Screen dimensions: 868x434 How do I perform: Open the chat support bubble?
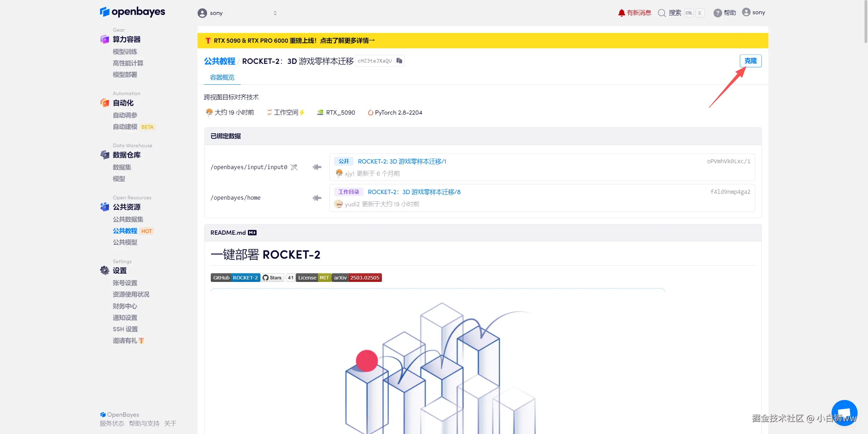tap(844, 412)
